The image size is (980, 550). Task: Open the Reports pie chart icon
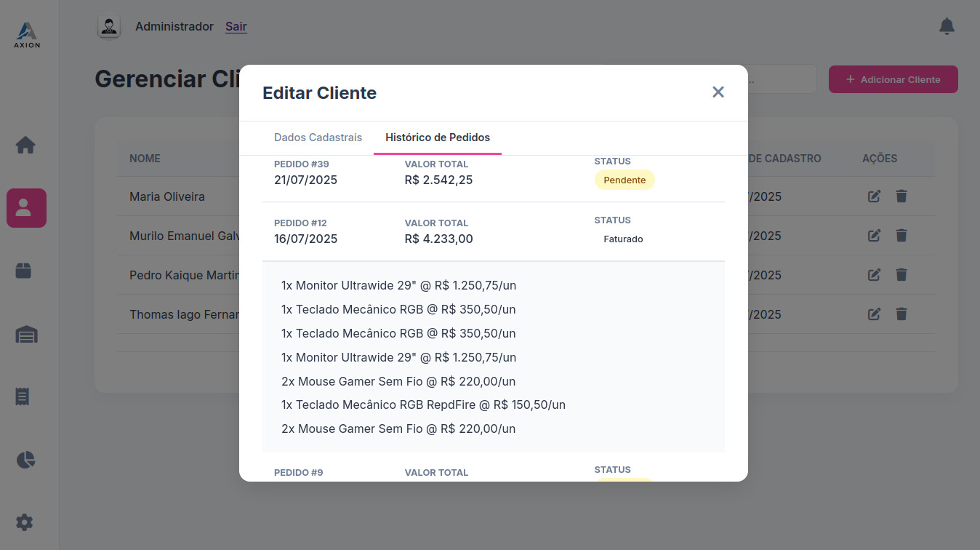click(25, 460)
